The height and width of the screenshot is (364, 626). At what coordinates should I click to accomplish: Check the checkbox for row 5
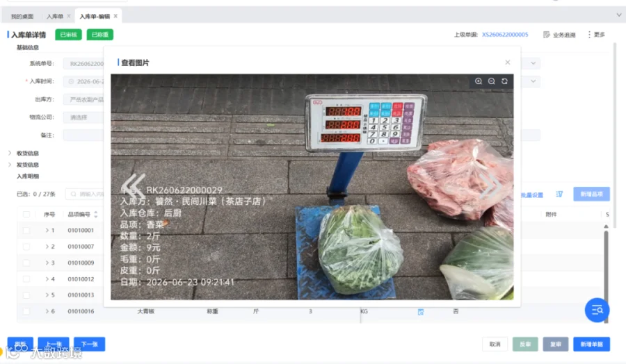click(26, 295)
